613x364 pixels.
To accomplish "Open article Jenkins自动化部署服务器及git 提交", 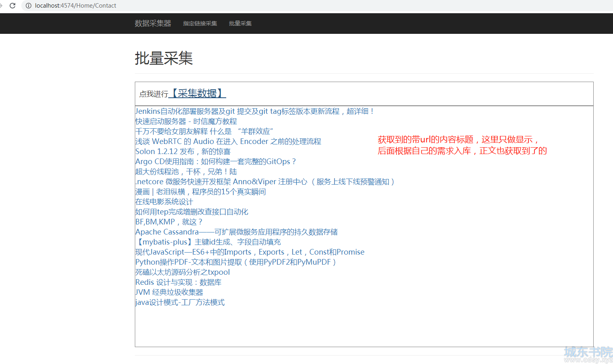I will pyautogui.click(x=255, y=111).
